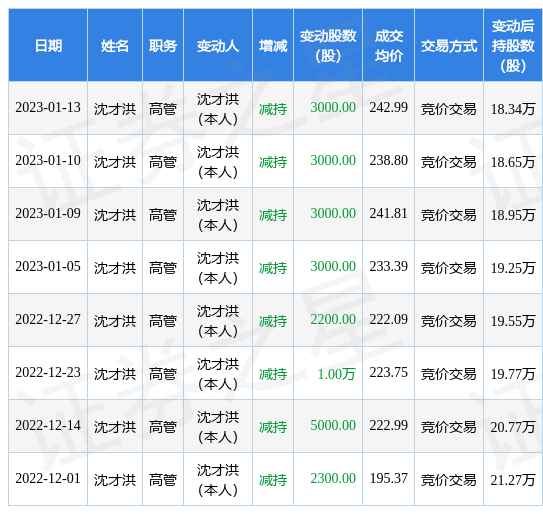Click average price 241.81
Viewport: 543px width, 514px height.
(x=388, y=213)
